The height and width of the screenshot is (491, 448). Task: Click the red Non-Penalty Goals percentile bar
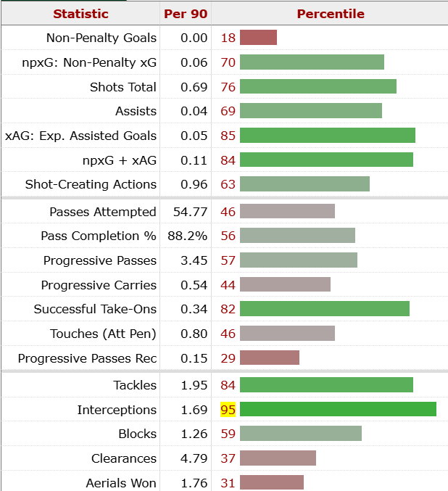258,38
